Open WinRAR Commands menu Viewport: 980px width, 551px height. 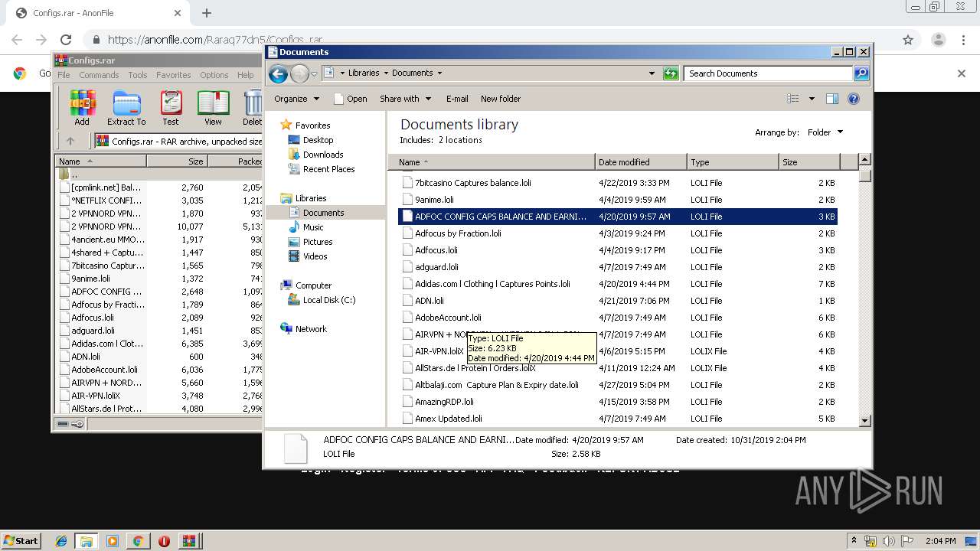pos(99,75)
